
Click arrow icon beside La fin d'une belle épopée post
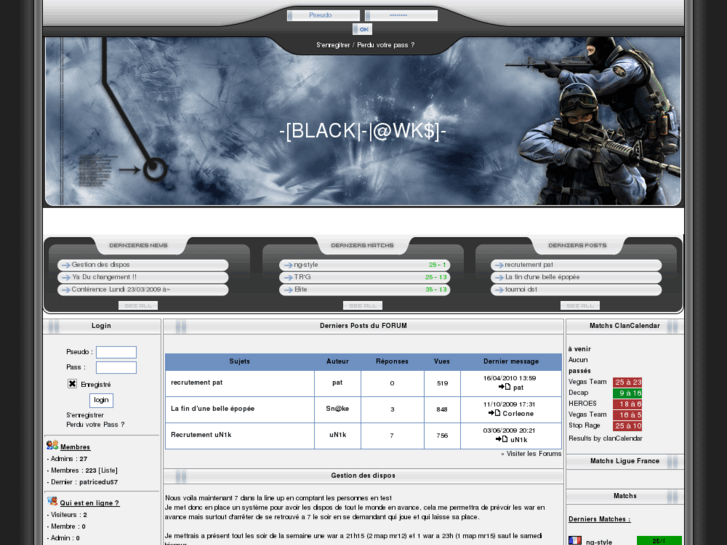pos(499,278)
